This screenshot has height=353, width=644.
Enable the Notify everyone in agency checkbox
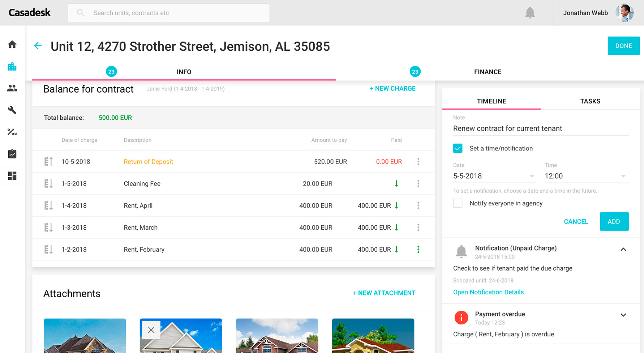coord(458,203)
